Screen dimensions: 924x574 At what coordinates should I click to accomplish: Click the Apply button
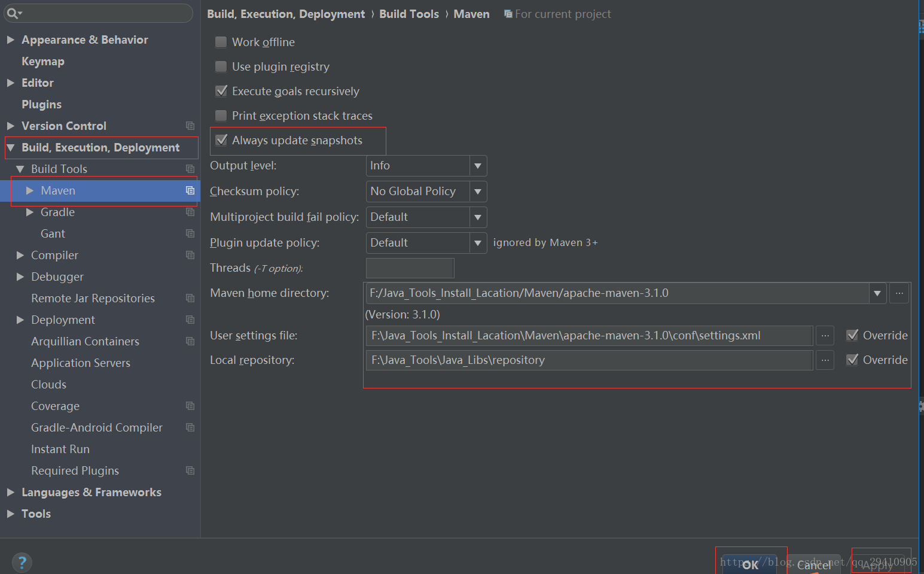[877, 564]
